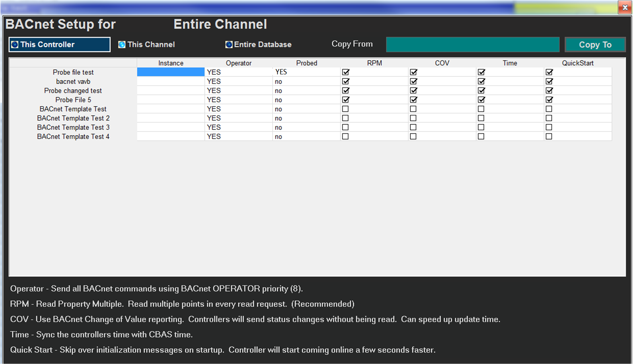Enable RPM for BACnet Template Test 2
This screenshot has height=364, width=633.
(x=345, y=118)
